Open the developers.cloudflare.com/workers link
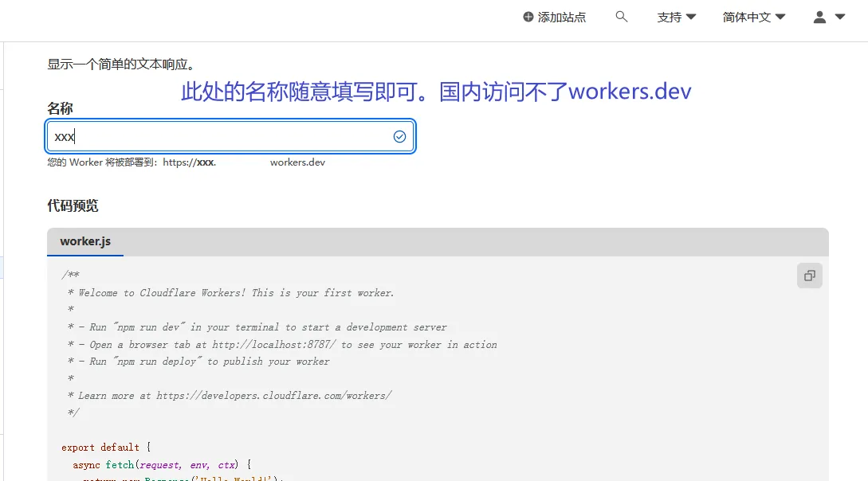 click(x=273, y=395)
